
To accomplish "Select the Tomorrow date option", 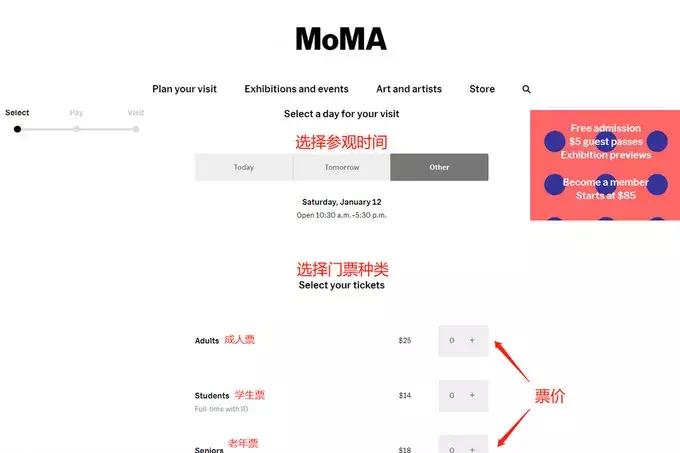I will tap(342, 167).
